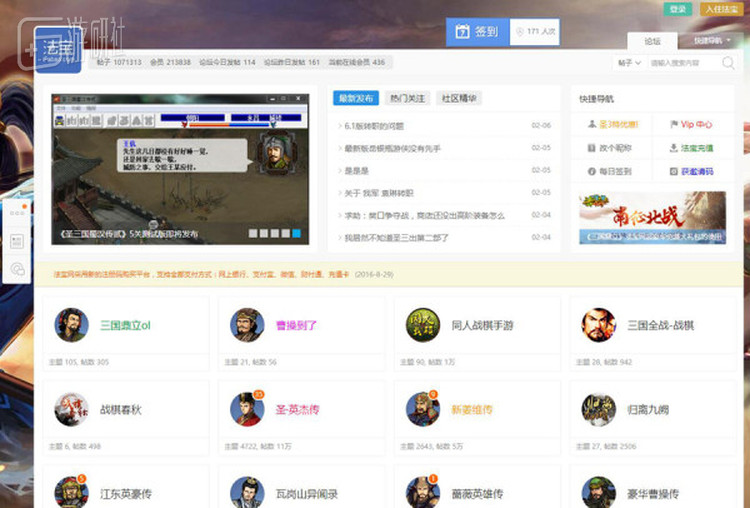Click the search content input field

[683, 63]
